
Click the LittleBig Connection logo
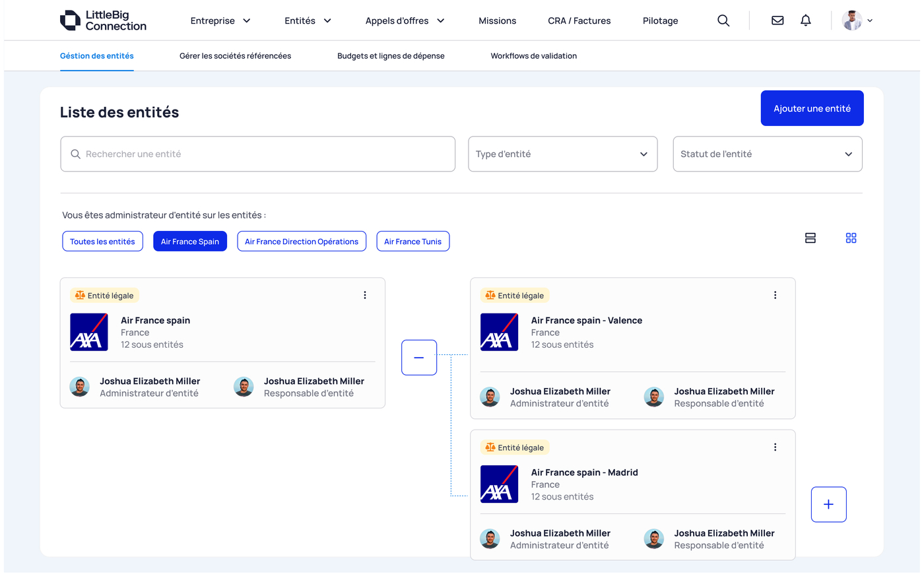coord(103,20)
